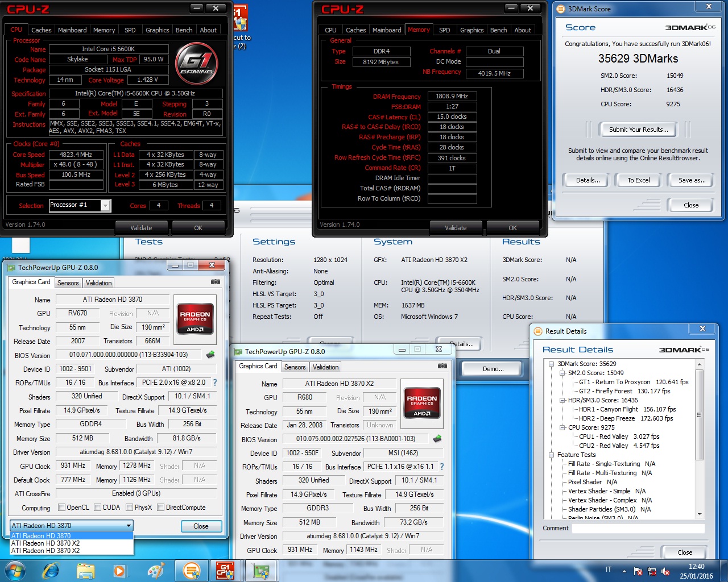Click Bus Interface question mark in HD 3870 X2 window

[442, 467]
